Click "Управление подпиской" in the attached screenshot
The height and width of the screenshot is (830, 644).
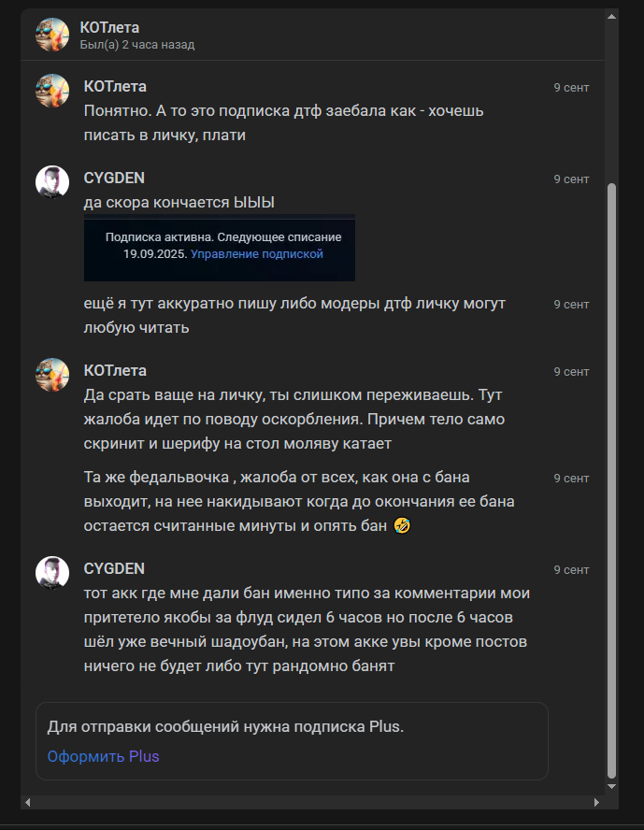pos(257,253)
